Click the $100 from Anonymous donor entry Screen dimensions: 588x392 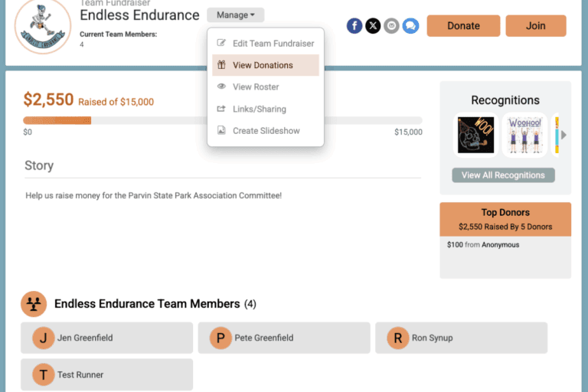(x=483, y=245)
